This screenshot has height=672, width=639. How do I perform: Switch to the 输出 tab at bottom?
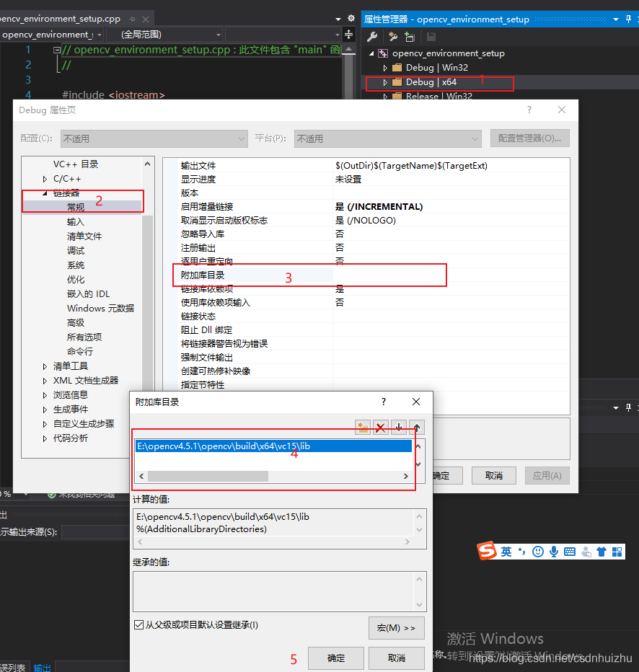tap(42, 667)
